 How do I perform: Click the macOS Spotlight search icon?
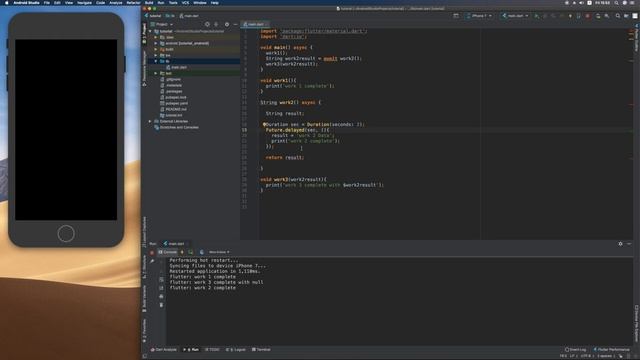pos(616,3)
